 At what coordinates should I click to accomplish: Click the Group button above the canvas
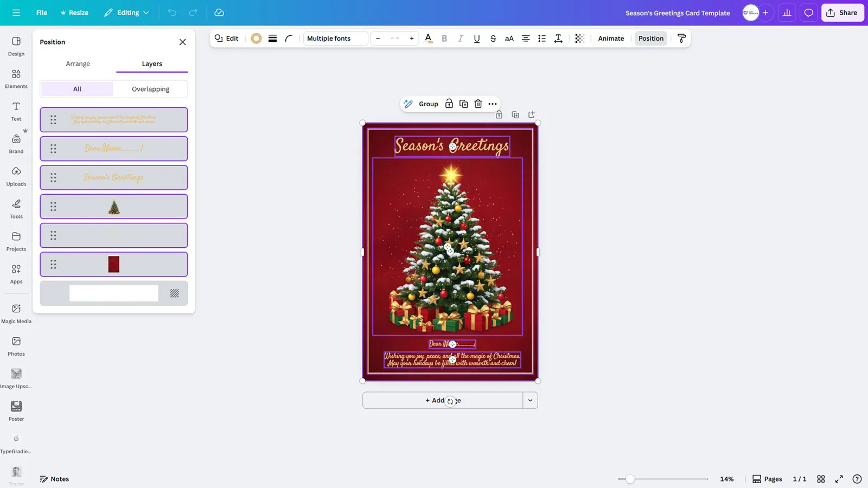(428, 104)
